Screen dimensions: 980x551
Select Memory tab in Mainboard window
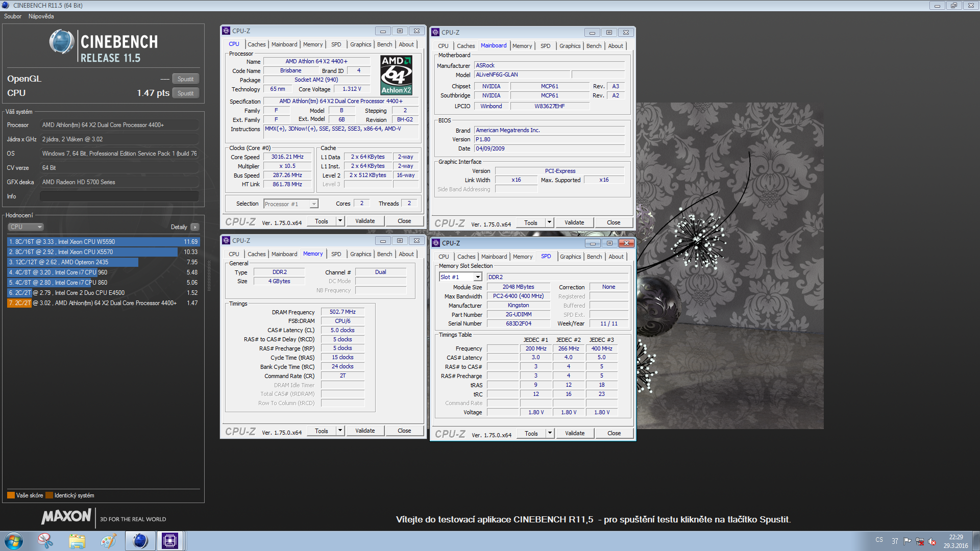(522, 46)
